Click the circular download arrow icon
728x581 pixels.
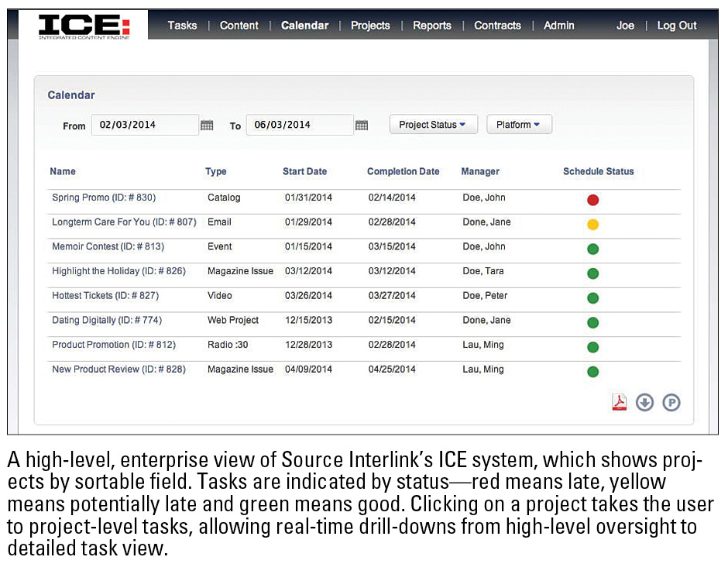(644, 403)
